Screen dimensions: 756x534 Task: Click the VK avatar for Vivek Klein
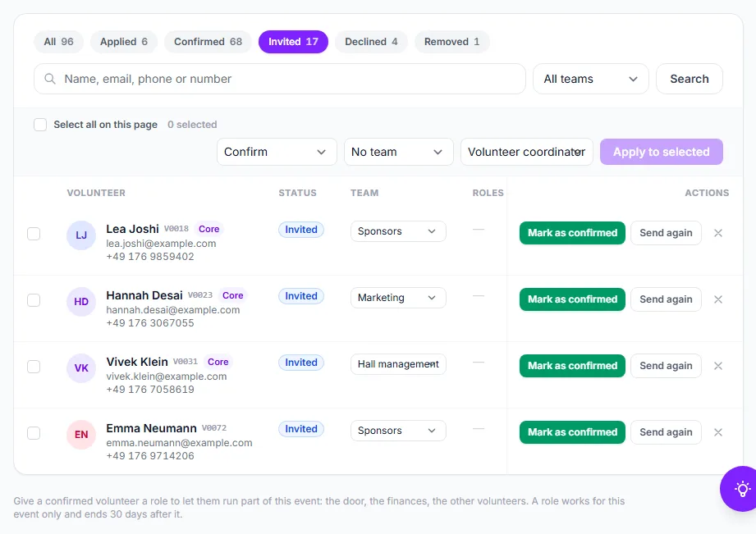(81, 368)
